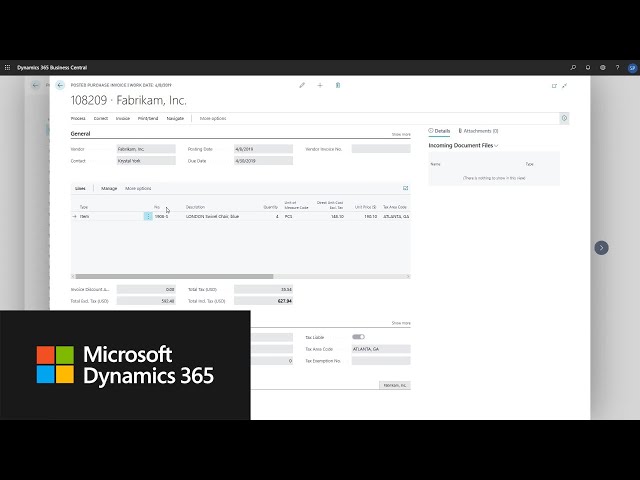Click the help question mark icon
Image resolution: width=640 pixels, height=480 pixels.
pyautogui.click(x=617, y=67)
